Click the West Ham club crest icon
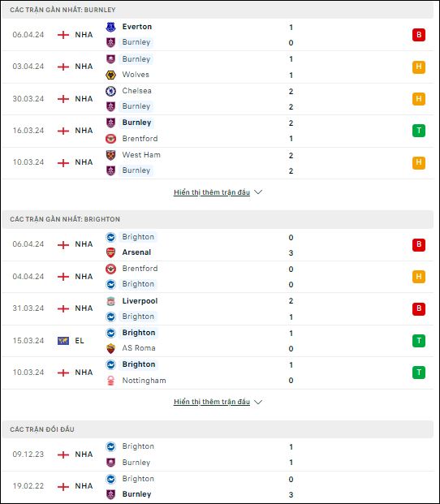440x504 pixels. (x=110, y=155)
